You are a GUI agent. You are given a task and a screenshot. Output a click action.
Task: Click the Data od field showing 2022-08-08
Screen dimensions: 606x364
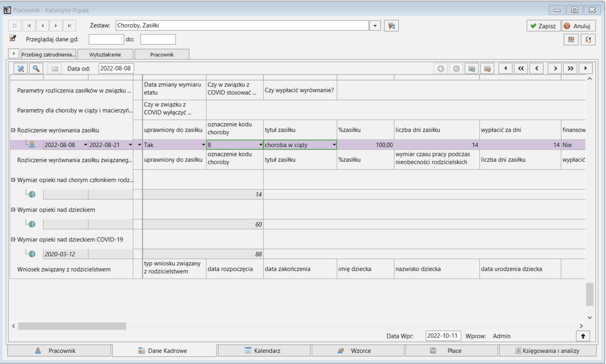tap(116, 69)
